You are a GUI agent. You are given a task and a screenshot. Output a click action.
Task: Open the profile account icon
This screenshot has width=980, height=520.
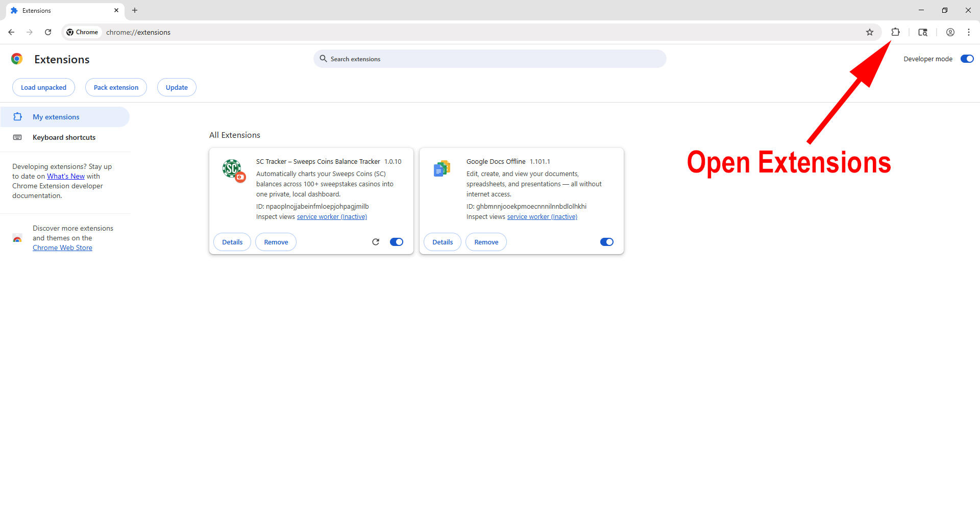(x=950, y=32)
